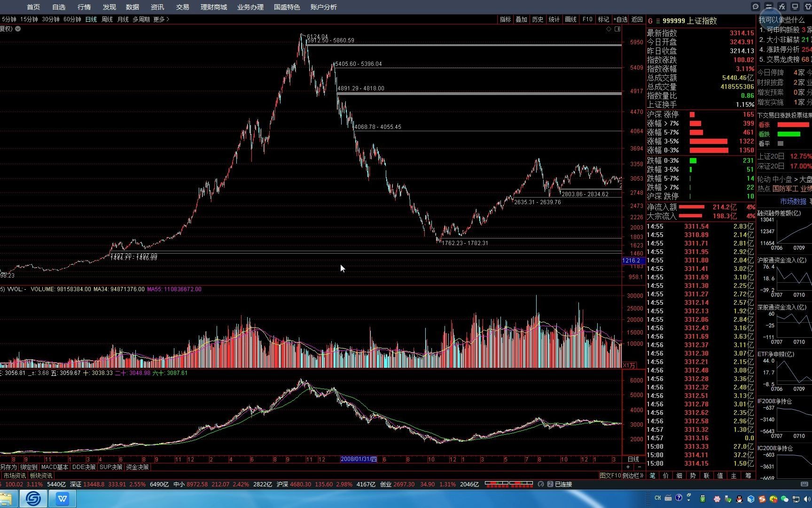Switch to 月线 monthly period
Image resolution: width=812 pixels, height=508 pixels.
point(123,19)
